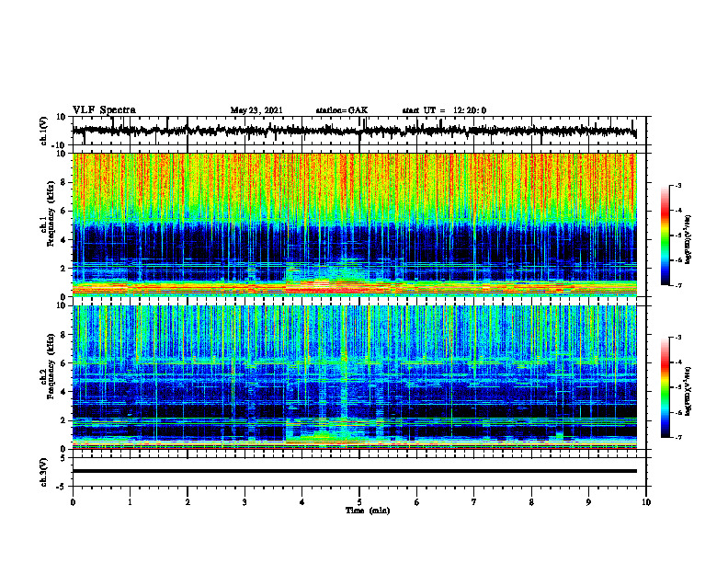Click the ch.3 voltage trace panel

tap(359, 472)
